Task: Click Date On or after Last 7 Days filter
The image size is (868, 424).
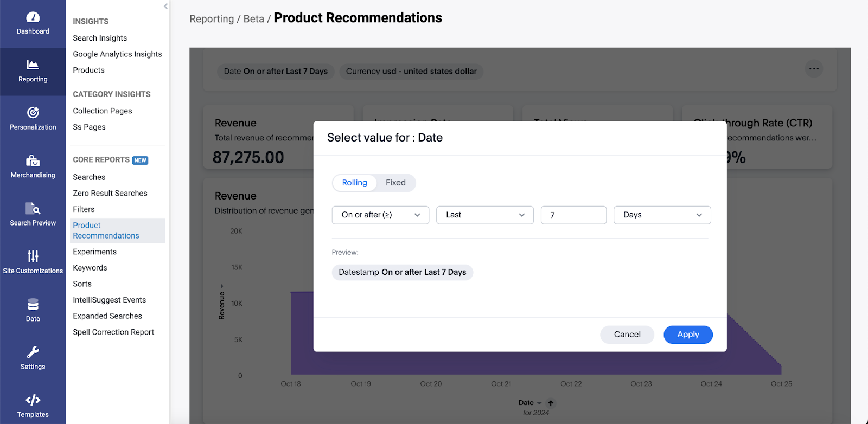Action: pos(276,72)
